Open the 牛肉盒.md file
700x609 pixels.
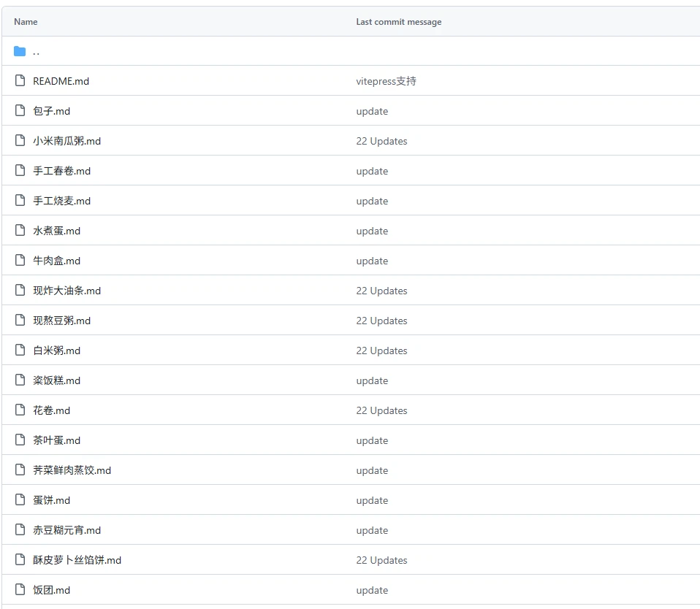coord(56,261)
